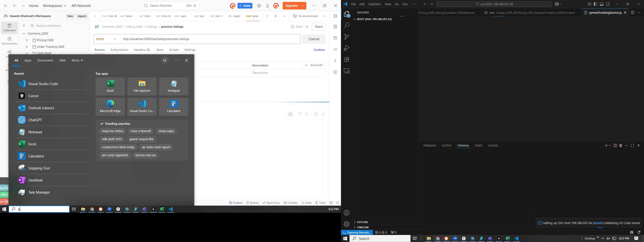Click the Share button in Postman
The width and height of the screenshot is (644, 242).
click(x=319, y=27)
